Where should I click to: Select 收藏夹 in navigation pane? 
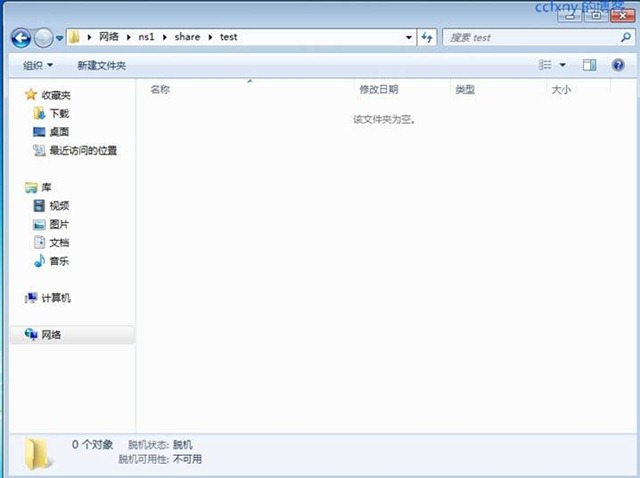[56, 95]
